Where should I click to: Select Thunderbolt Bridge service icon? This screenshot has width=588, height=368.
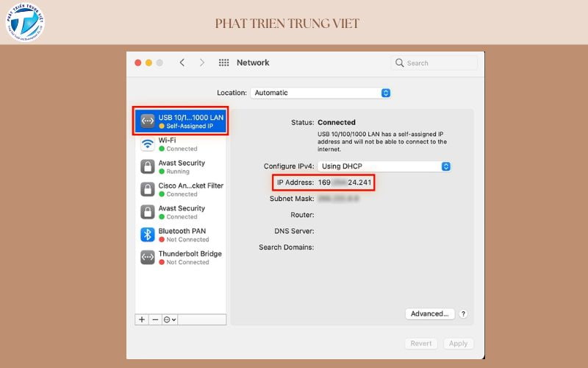147,258
